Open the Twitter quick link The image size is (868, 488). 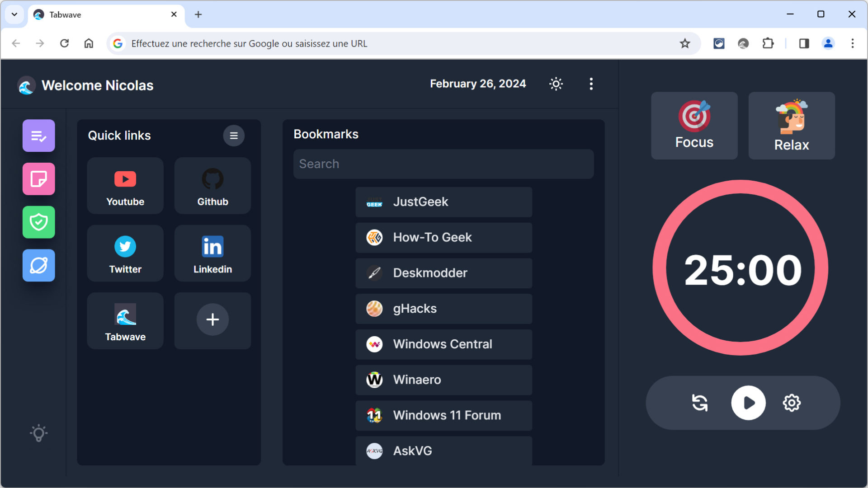click(x=125, y=253)
